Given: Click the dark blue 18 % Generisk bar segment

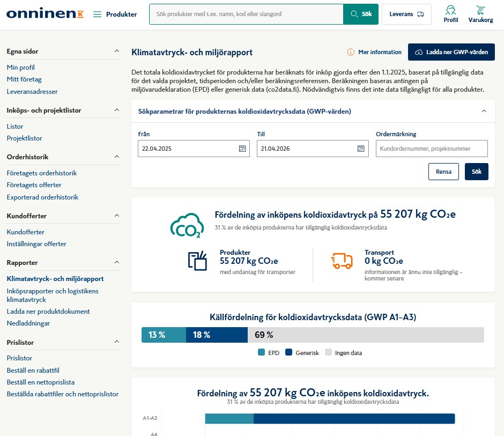Looking at the screenshot, I should (x=217, y=335).
